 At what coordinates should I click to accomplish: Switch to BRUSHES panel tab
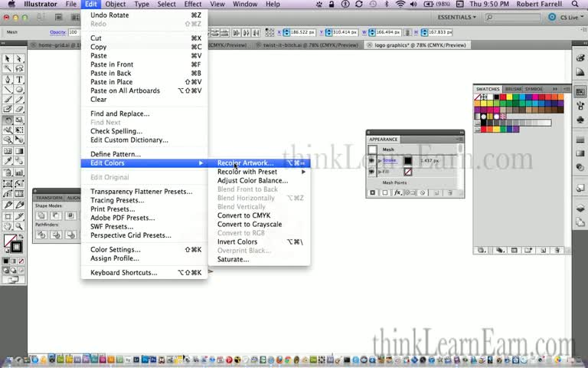click(512, 89)
